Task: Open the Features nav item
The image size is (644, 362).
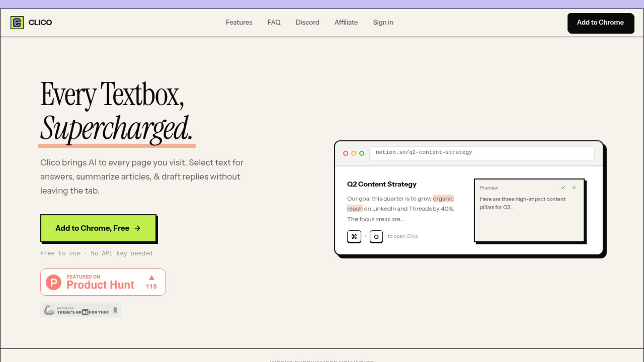Action: pyautogui.click(x=239, y=22)
